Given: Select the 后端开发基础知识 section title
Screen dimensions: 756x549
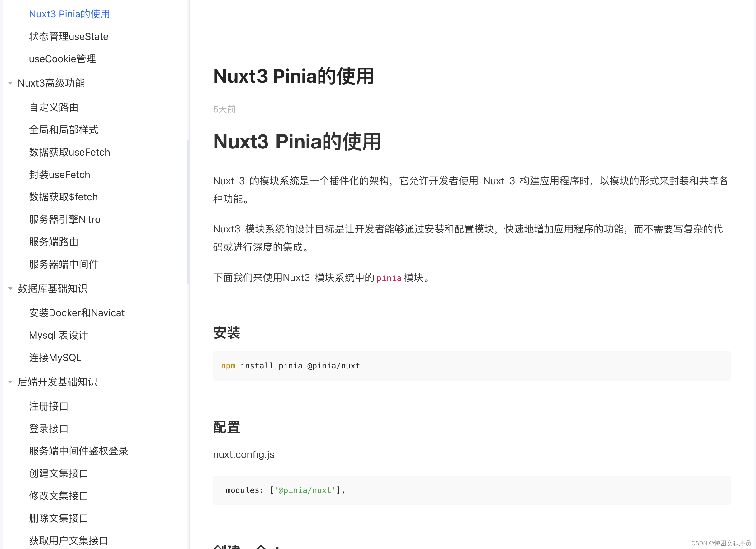Looking at the screenshot, I should click(57, 382).
